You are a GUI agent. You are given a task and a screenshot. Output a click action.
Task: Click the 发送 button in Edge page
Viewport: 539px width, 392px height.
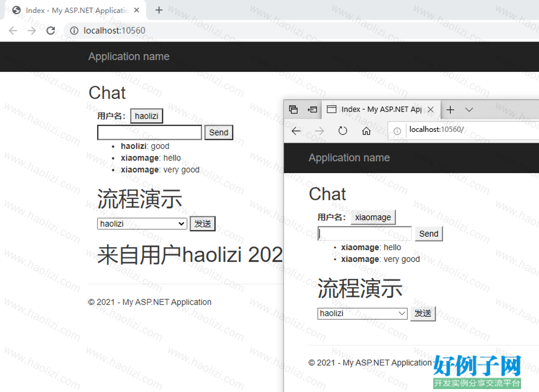coord(423,313)
